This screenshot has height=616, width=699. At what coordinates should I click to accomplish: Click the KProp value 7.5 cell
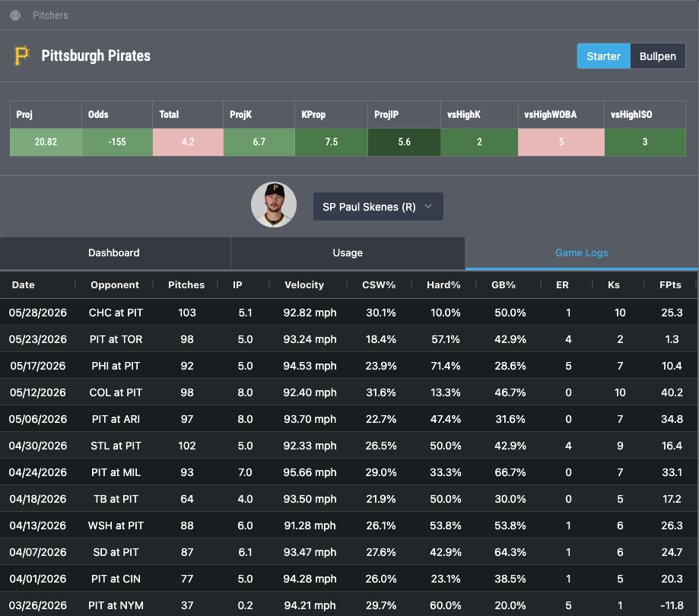coord(331,142)
